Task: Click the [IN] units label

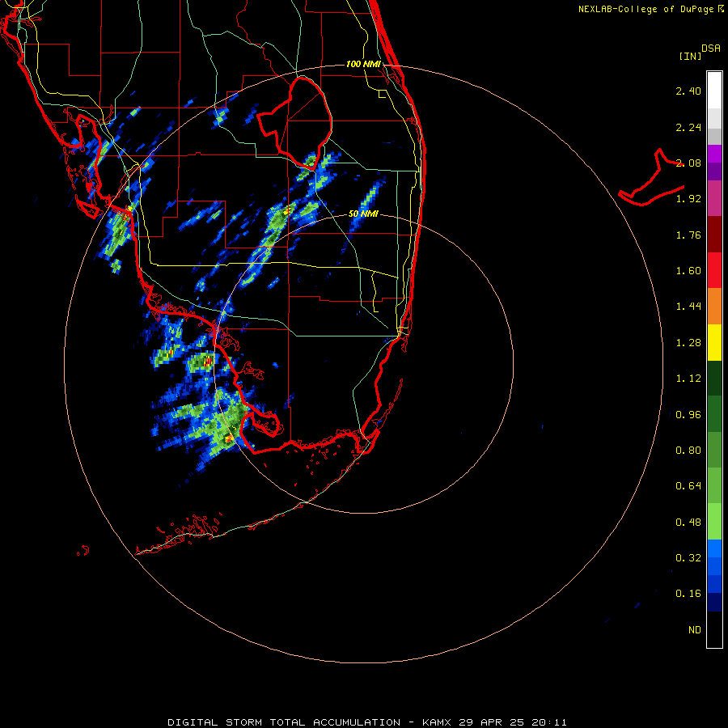Action: pos(690,56)
